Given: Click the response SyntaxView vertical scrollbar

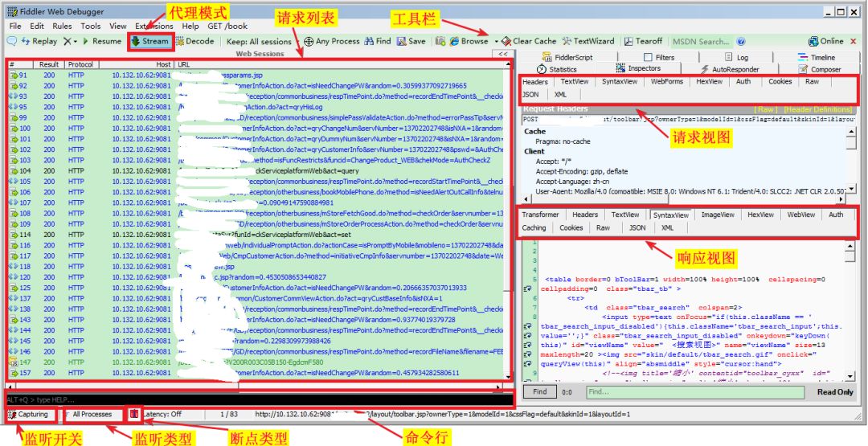Looking at the screenshot, I should click(850, 309).
